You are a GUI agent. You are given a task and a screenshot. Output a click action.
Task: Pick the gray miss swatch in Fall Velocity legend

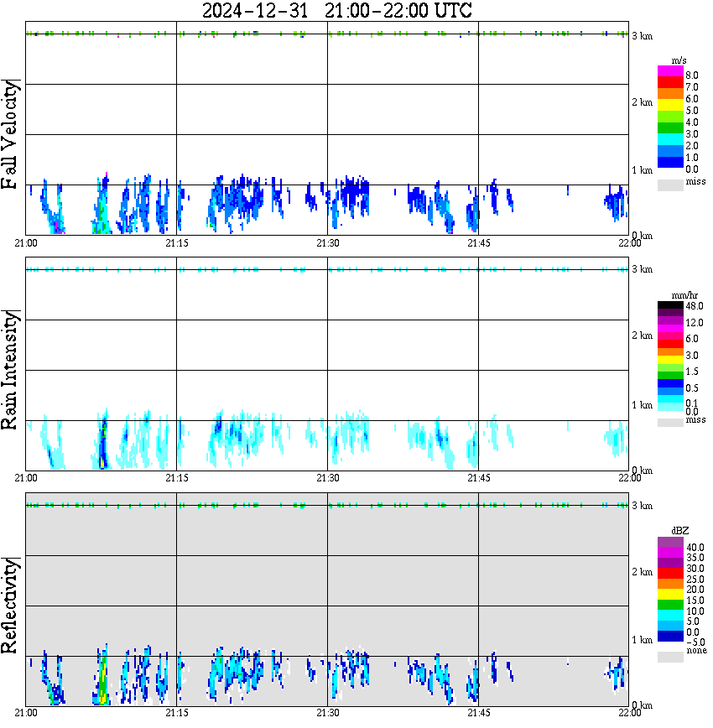click(x=670, y=185)
